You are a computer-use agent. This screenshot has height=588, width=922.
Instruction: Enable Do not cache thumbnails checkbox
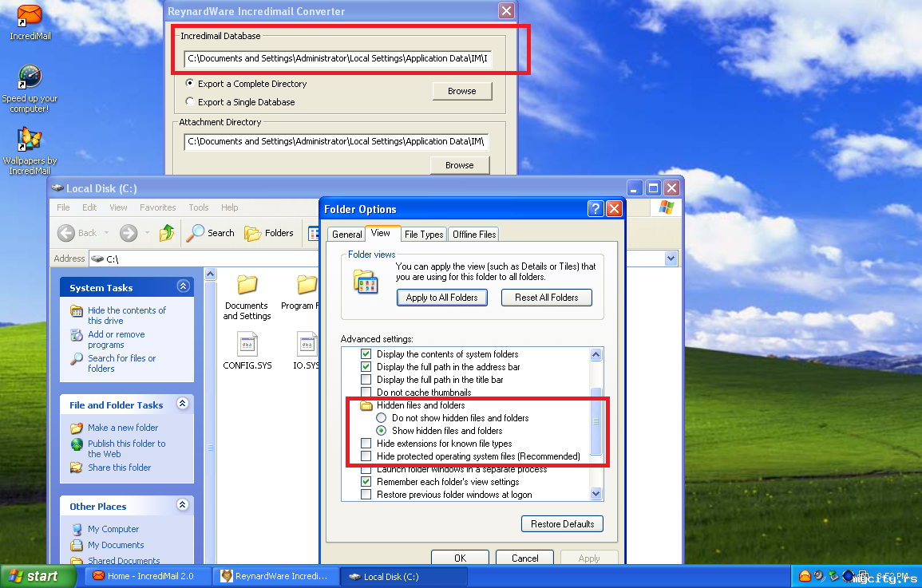coord(366,393)
